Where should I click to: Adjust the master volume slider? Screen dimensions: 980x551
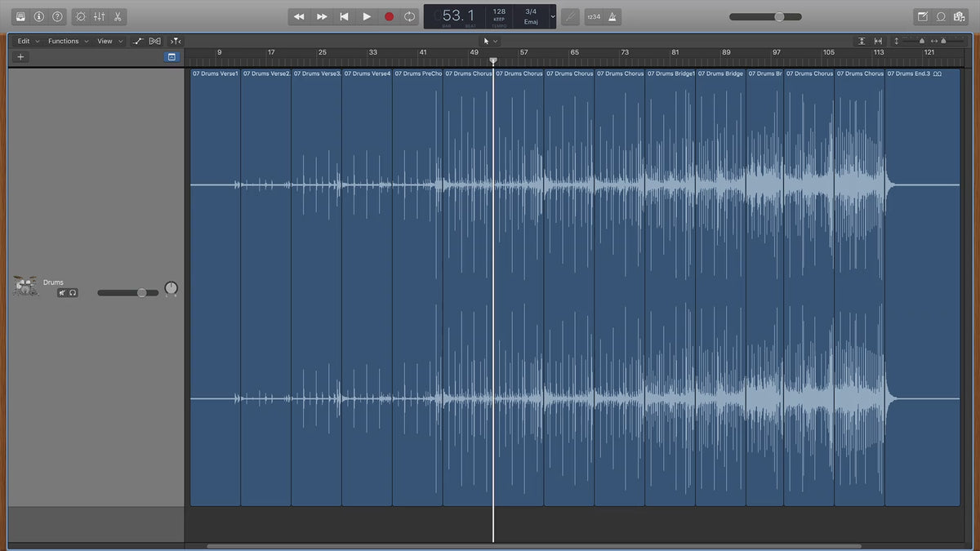point(778,16)
